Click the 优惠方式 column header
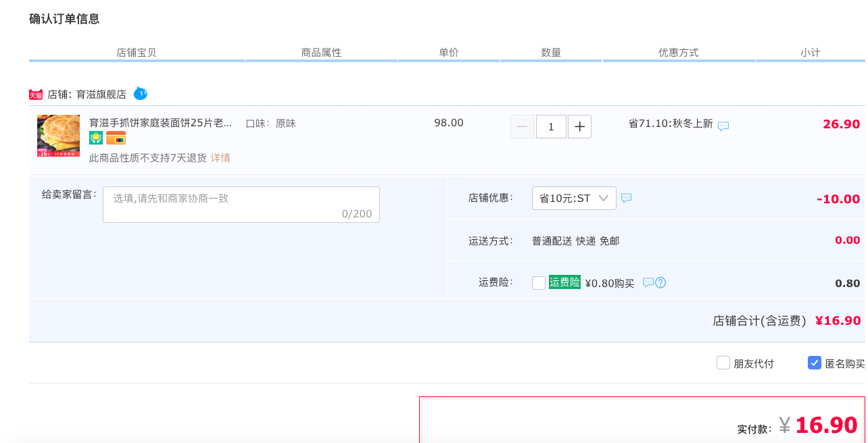 (x=679, y=52)
